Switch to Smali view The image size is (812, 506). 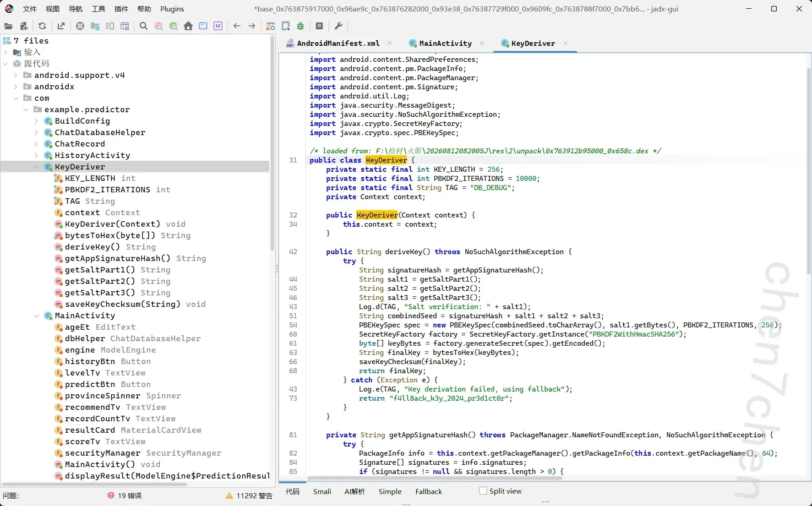322,491
